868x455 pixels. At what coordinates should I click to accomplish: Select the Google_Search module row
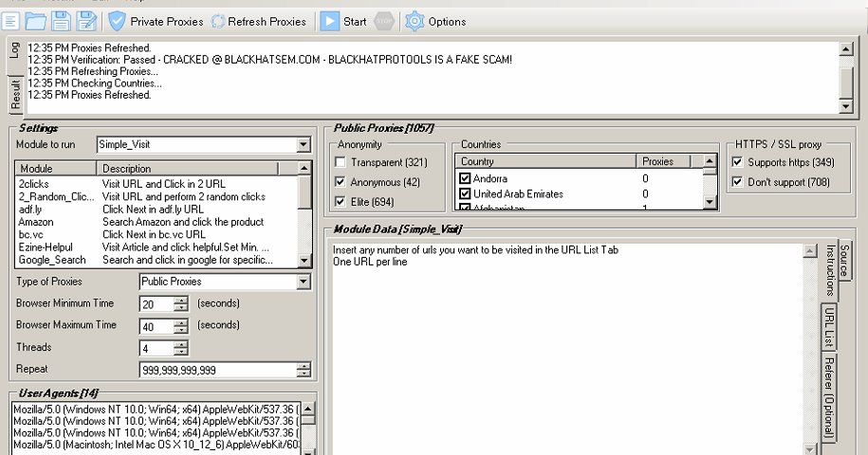[x=157, y=260]
